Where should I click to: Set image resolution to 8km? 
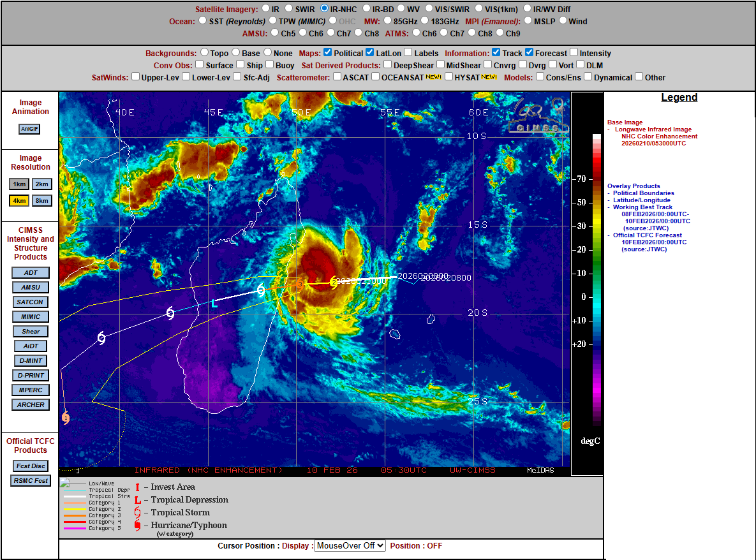pos(42,200)
